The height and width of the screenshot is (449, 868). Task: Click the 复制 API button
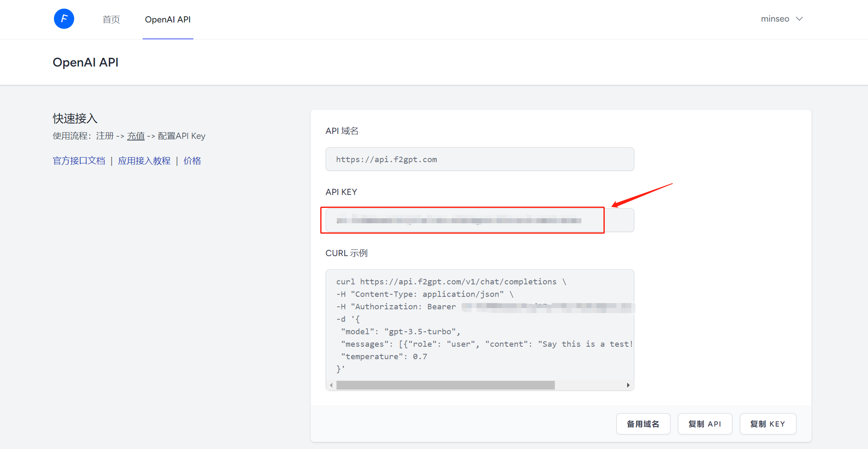coord(705,424)
